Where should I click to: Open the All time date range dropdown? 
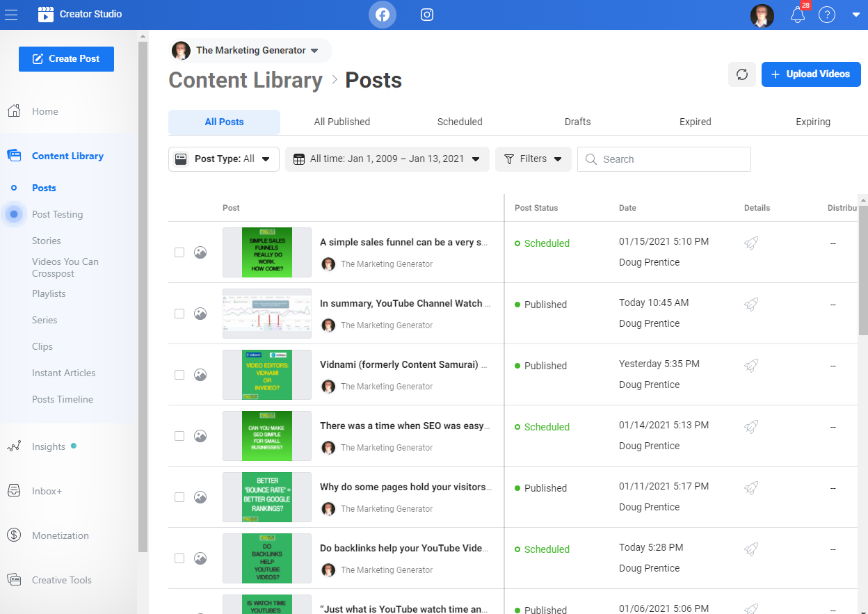pos(387,159)
